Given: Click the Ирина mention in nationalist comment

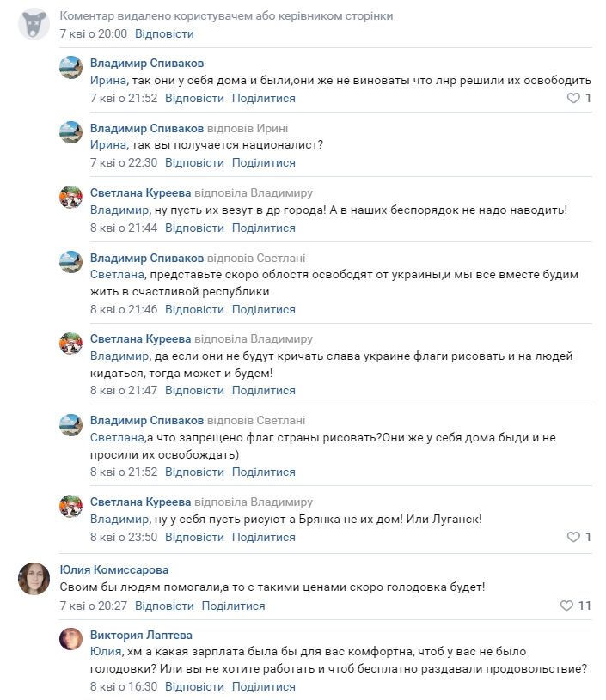Looking at the screenshot, I should pyautogui.click(x=108, y=144).
